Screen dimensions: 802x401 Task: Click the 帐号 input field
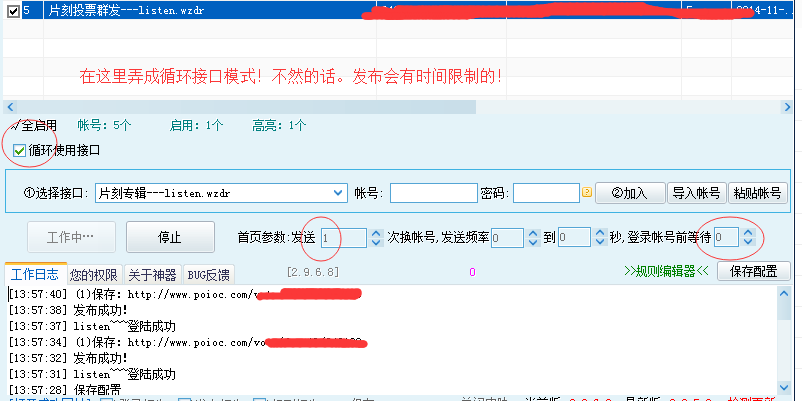433,193
